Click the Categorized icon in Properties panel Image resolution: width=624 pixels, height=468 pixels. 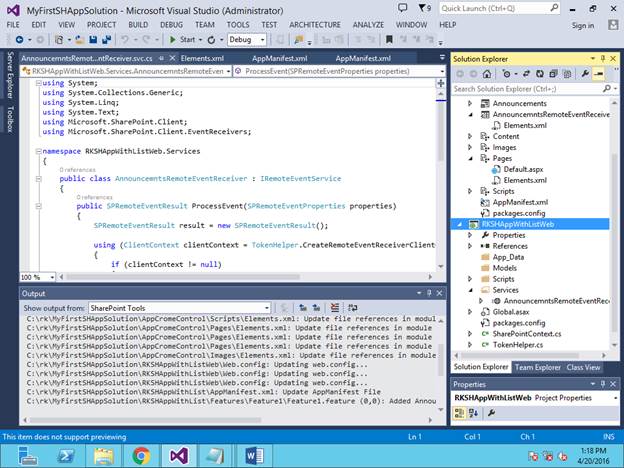point(459,413)
